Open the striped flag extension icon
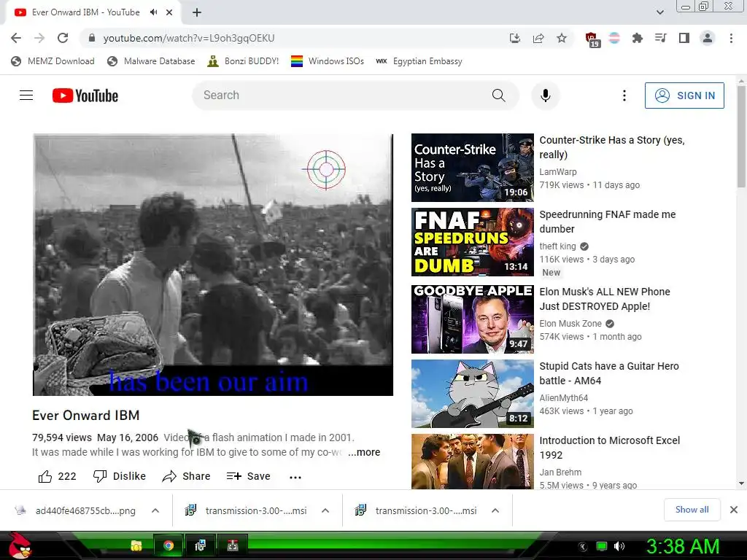 click(614, 38)
